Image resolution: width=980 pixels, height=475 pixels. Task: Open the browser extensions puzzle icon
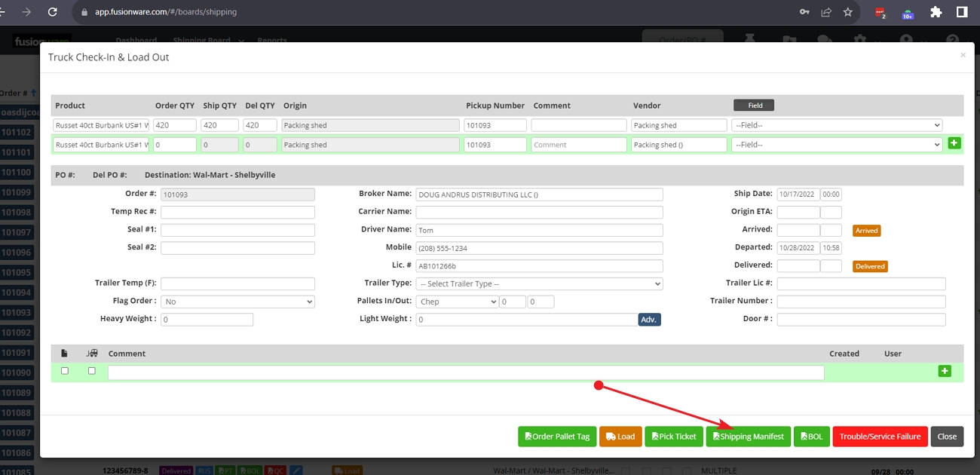pos(936,12)
